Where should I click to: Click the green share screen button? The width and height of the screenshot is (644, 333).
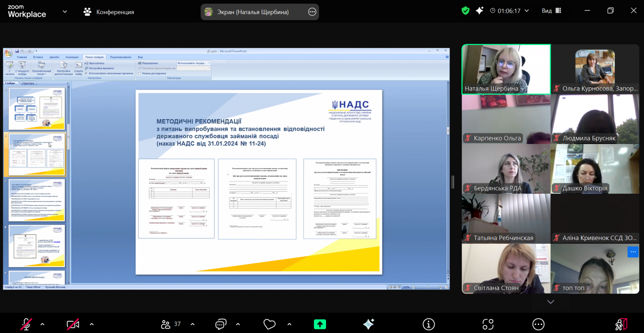coord(320,324)
